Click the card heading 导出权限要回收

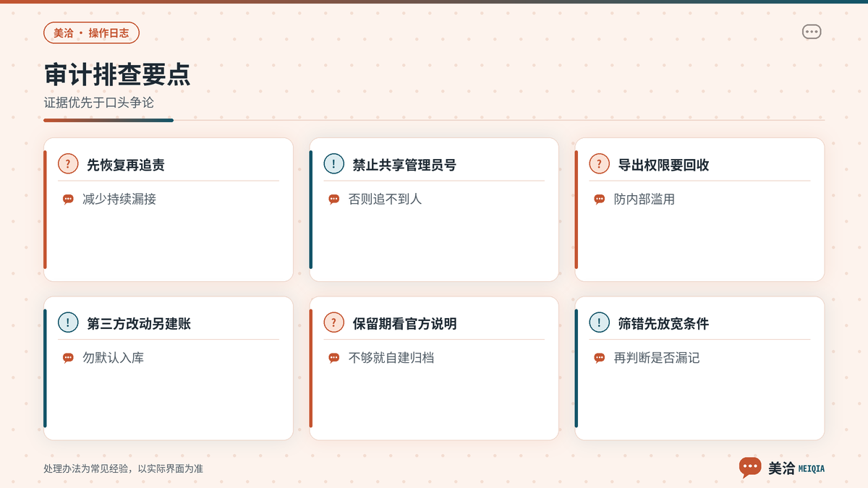663,165
